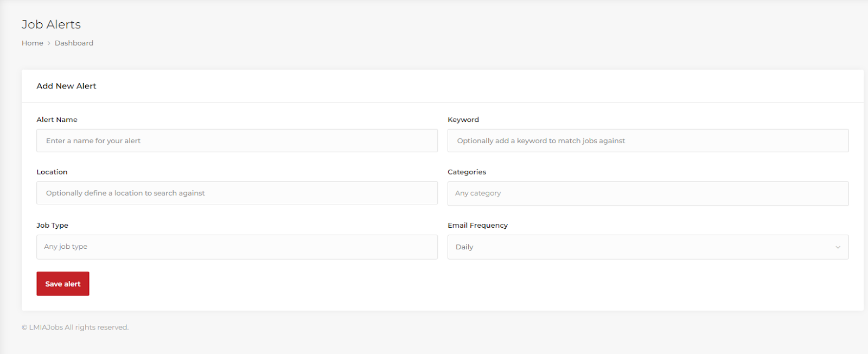Click into the Keyword text field
868x354 pixels.
(x=648, y=140)
